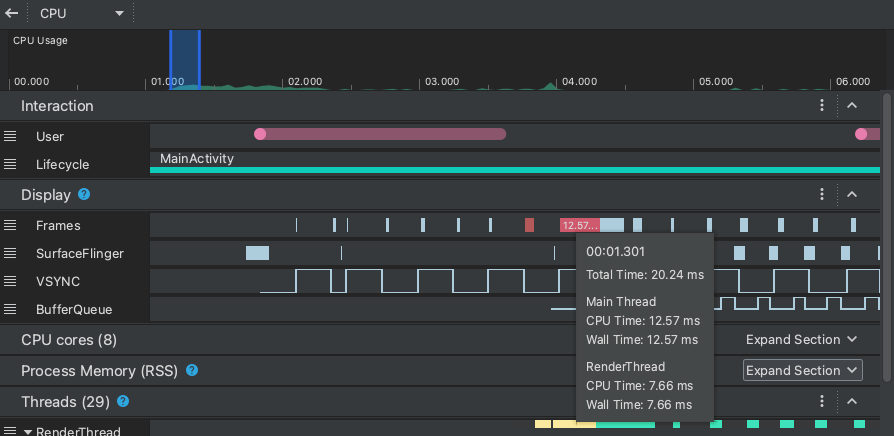Click the red 12.57 janky frame
894x436 pixels.
tap(579, 226)
